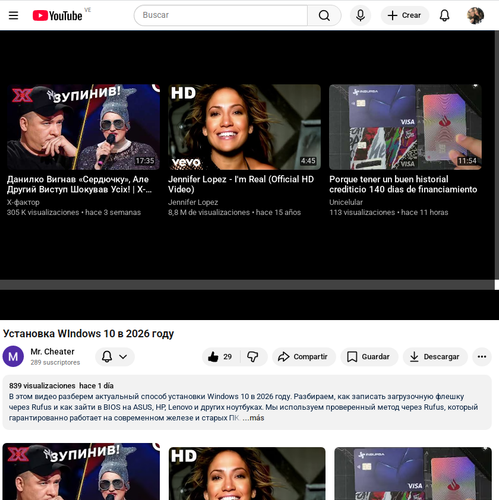
Task: Click the Buscar search field
Action: point(221,15)
